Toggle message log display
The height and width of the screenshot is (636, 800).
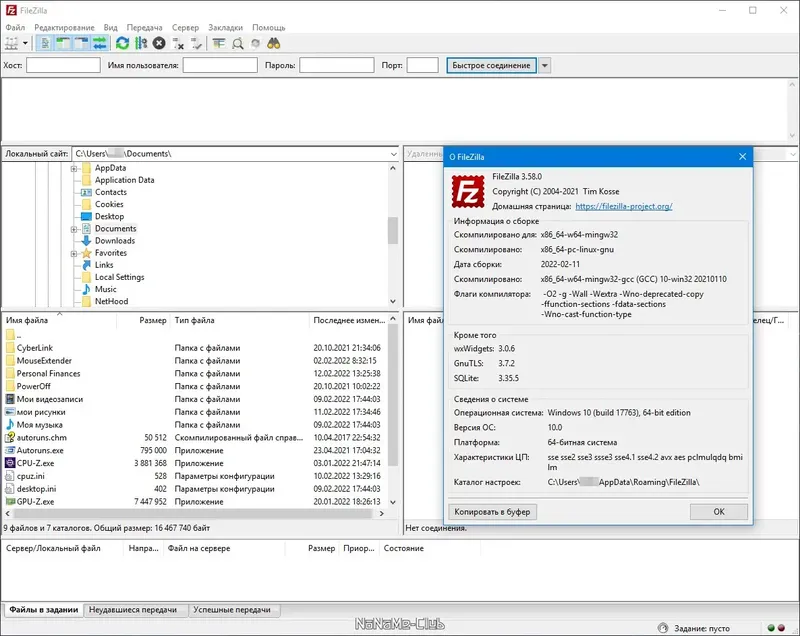pos(45,43)
